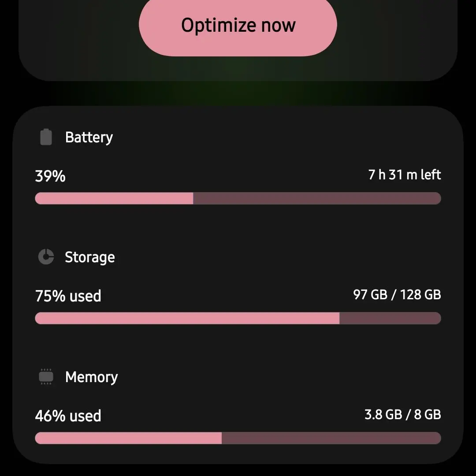
Task: Open the Memory chip icon
Action: pos(46,377)
